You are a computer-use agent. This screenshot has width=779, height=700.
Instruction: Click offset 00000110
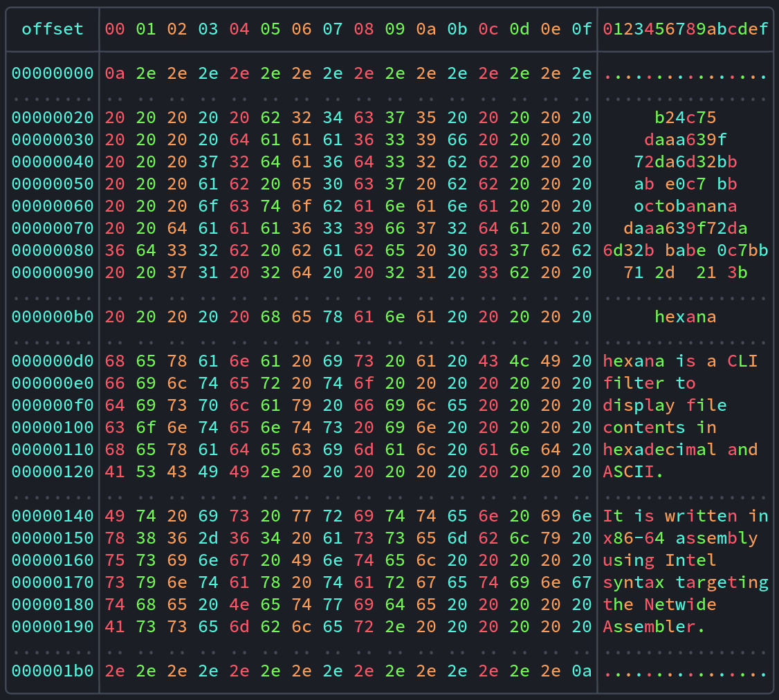point(53,449)
